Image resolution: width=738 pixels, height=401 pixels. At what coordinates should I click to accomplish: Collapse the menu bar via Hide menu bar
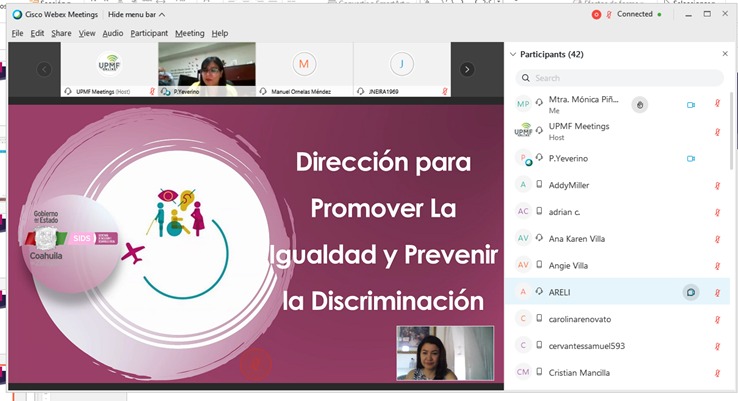pyautogui.click(x=137, y=16)
